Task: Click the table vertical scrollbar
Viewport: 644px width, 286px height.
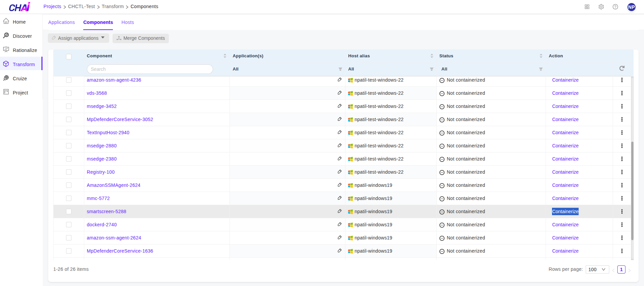Action: coord(632,191)
